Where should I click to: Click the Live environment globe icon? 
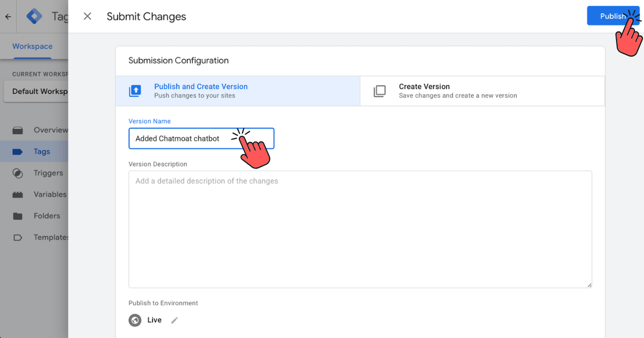[135, 320]
